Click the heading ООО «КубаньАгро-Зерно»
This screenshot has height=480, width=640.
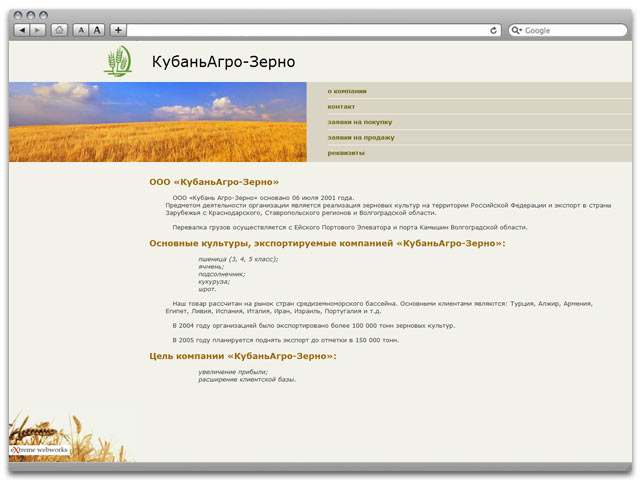coord(214,182)
